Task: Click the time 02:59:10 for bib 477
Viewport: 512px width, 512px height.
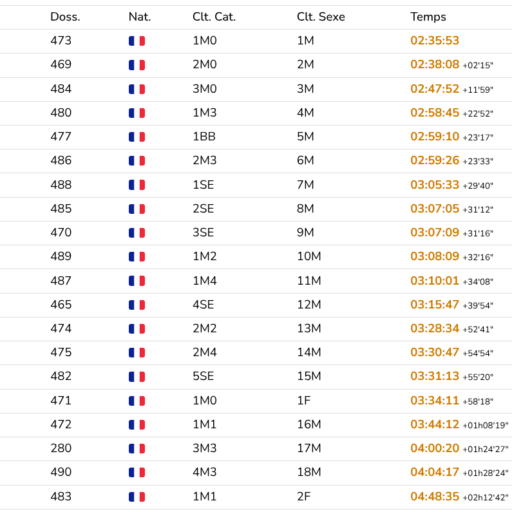Action: pyautogui.click(x=435, y=136)
